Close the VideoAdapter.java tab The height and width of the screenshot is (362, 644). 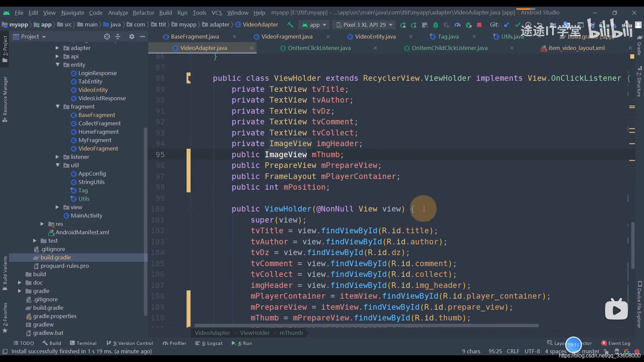tap(251, 48)
